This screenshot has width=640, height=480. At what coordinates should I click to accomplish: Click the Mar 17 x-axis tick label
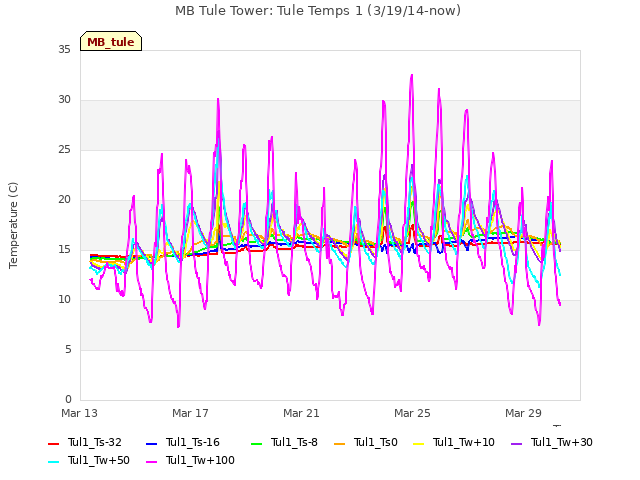190,413
